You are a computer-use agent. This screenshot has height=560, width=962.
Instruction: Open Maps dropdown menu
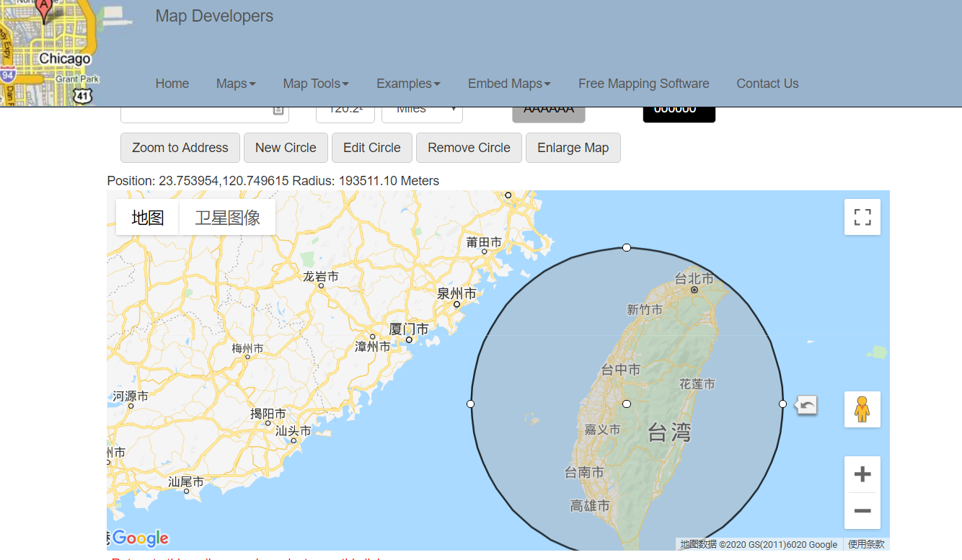pos(236,84)
